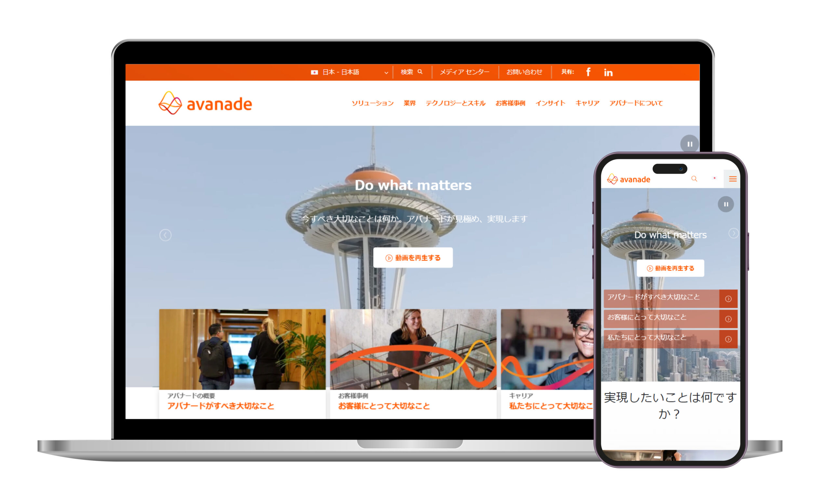Click the left arrow navigation icon

(x=166, y=234)
